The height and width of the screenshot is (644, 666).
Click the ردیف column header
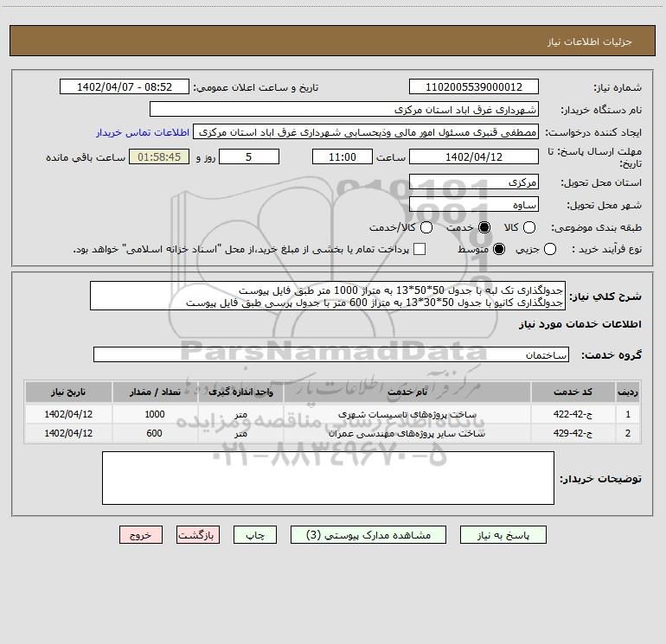point(628,392)
